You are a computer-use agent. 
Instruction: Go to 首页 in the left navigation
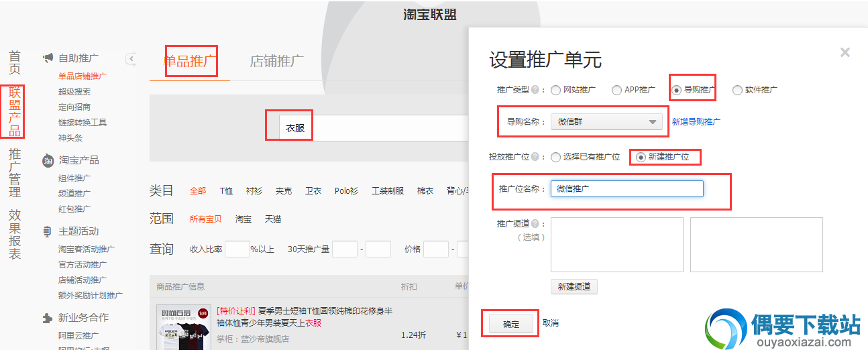(x=15, y=62)
